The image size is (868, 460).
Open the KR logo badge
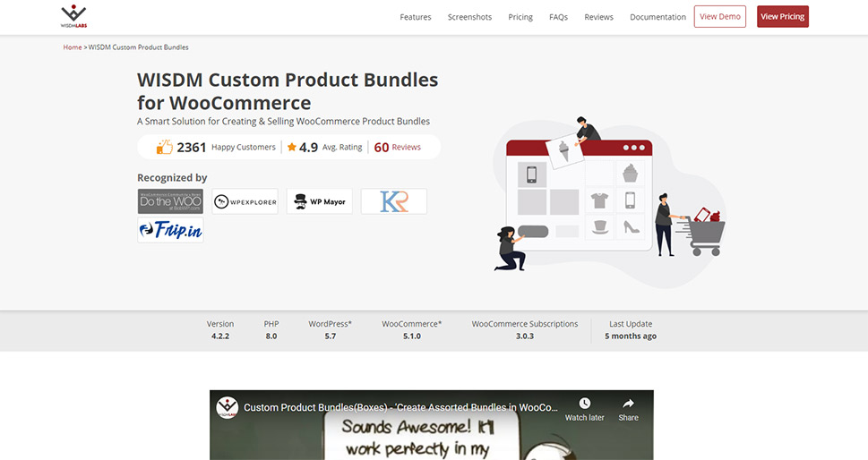click(x=393, y=201)
